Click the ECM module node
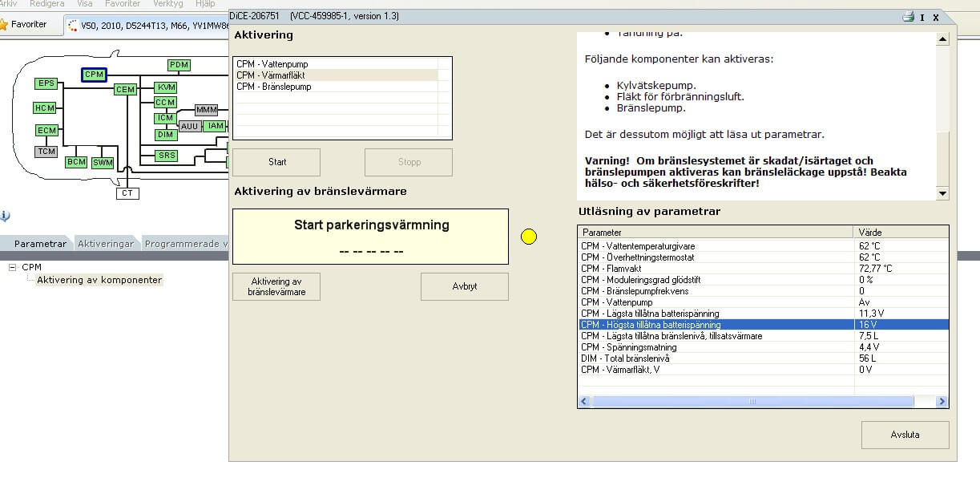 (x=46, y=131)
